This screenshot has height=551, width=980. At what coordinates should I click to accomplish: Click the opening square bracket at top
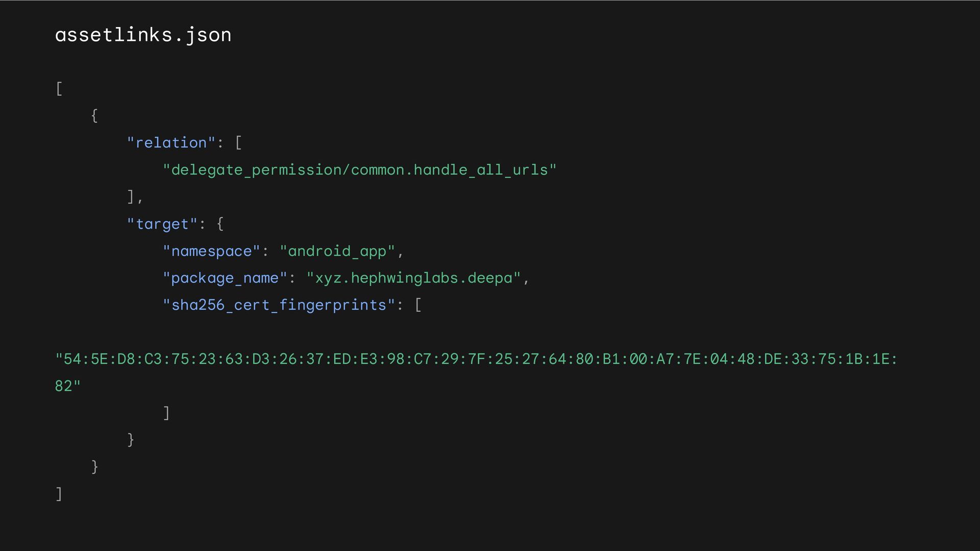click(59, 89)
